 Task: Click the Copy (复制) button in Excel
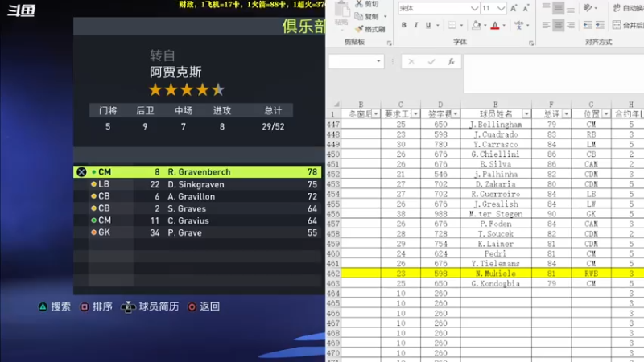[x=367, y=16]
